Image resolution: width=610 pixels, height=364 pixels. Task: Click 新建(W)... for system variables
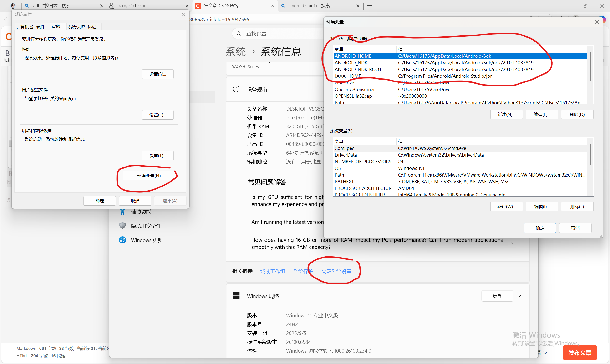tap(506, 207)
